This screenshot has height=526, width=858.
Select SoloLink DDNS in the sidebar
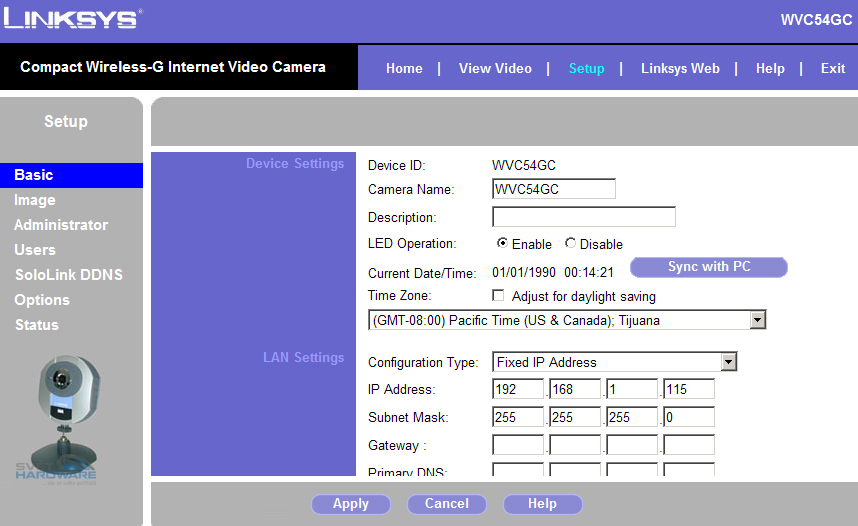tap(68, 275)
